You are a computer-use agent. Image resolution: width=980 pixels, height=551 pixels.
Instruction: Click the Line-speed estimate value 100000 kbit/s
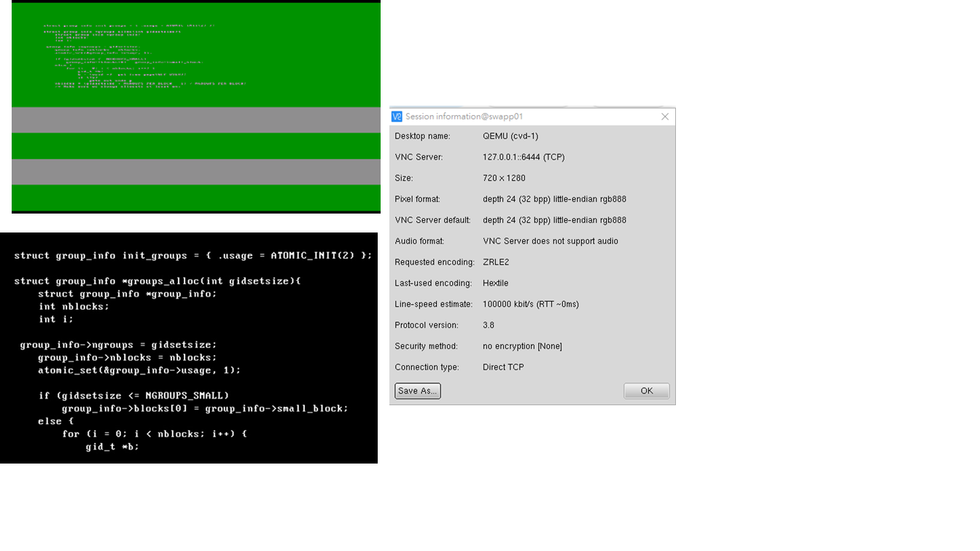coord(531,305)
